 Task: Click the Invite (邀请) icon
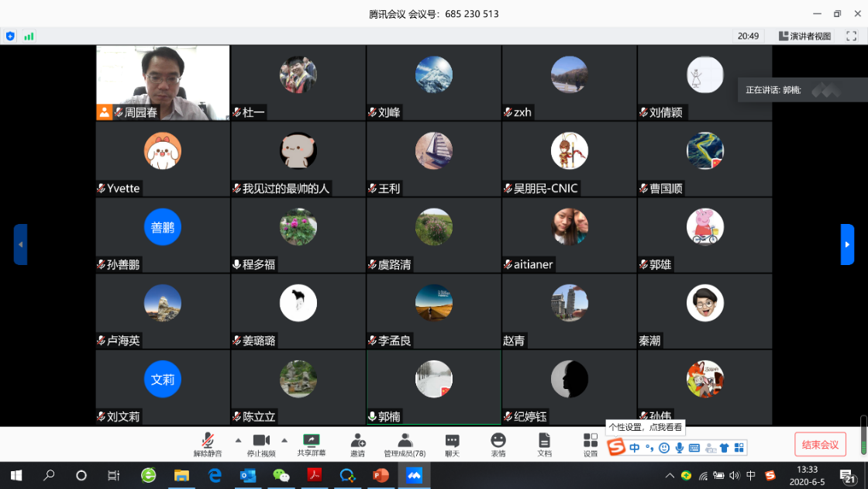click(x=357, y=444)
